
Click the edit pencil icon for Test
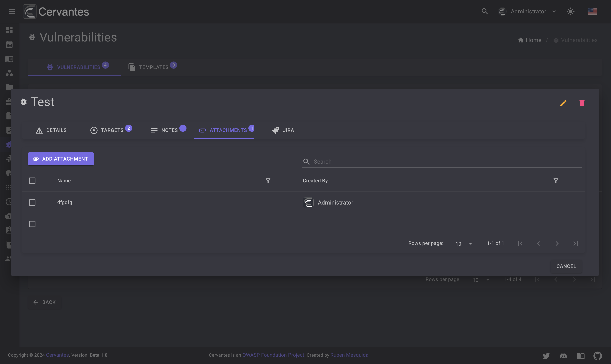(x=563, y=102)
